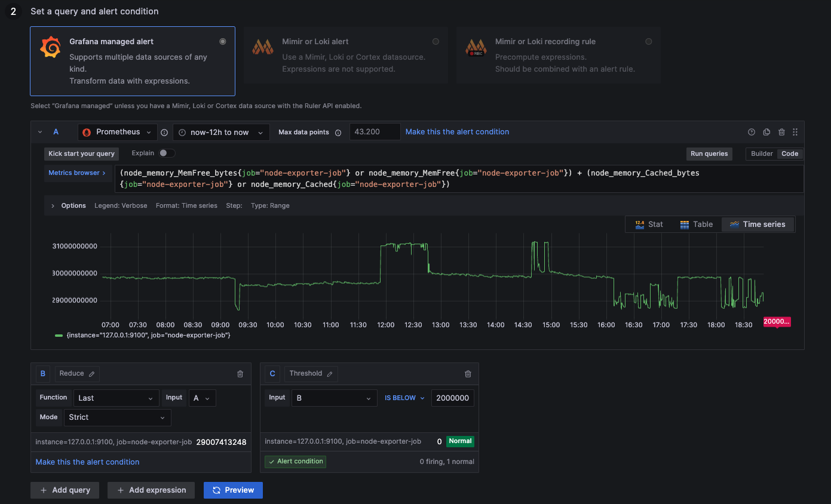Click the 'Format: Time series' option text
831x504 pixels.
click(x=186, y=205)
